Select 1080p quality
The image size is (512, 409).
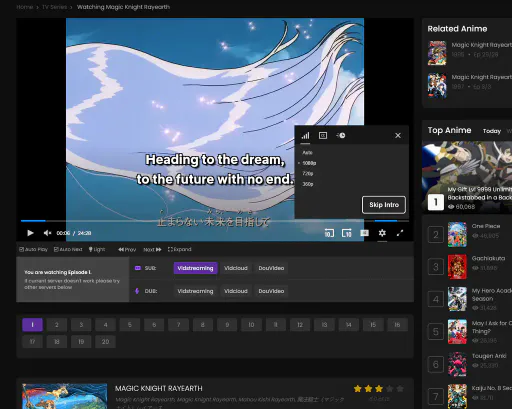[309, 163]
